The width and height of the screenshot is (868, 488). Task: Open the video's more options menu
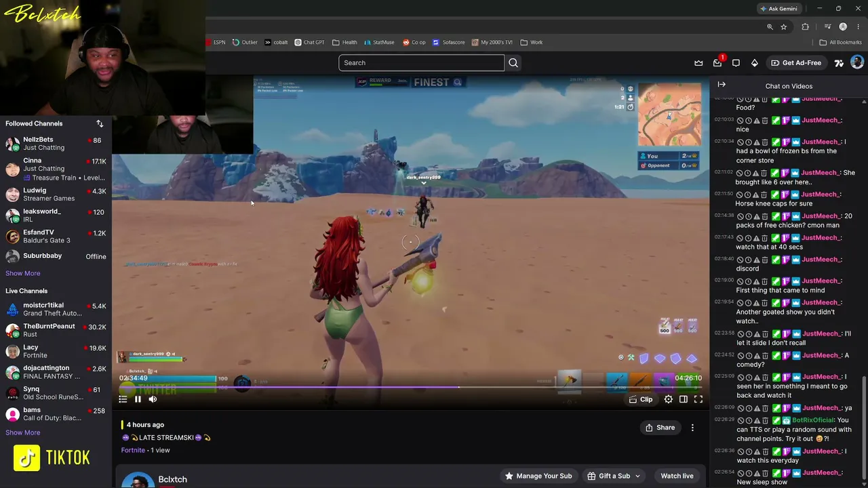coord(692,428)
